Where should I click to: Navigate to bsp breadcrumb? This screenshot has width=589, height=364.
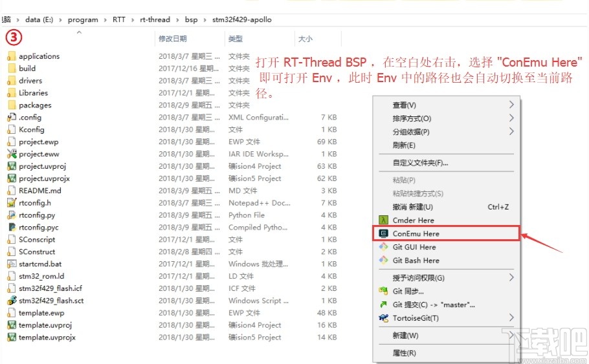(x=191, y=19)
